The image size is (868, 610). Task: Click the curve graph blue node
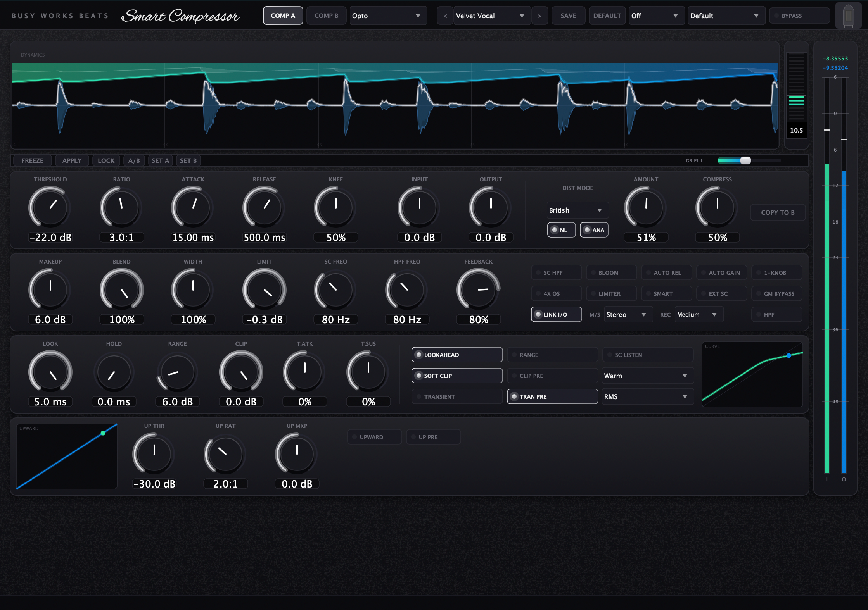[x=788, y=355]
